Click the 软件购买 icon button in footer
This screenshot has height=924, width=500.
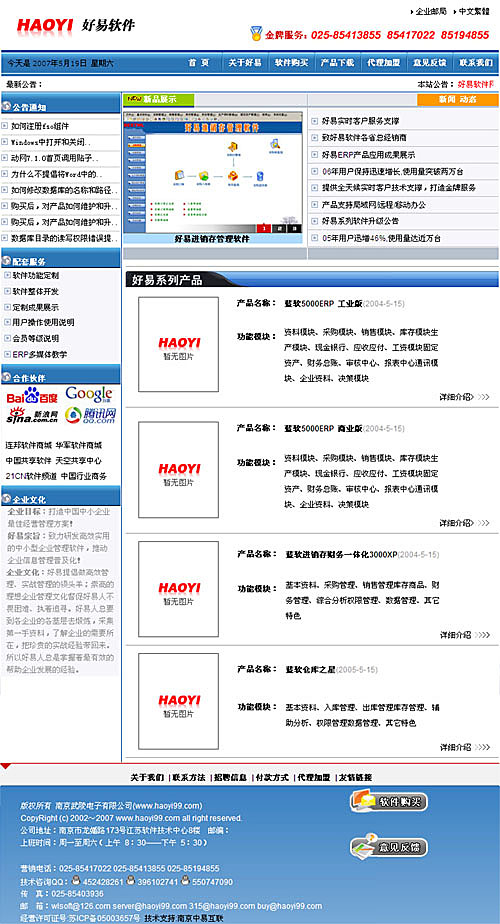(389, 801)
